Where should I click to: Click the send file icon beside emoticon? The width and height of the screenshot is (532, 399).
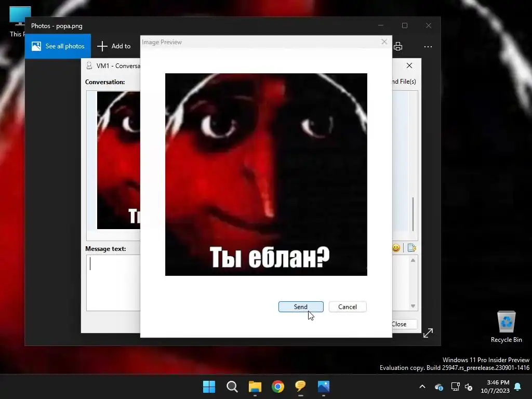411,248
